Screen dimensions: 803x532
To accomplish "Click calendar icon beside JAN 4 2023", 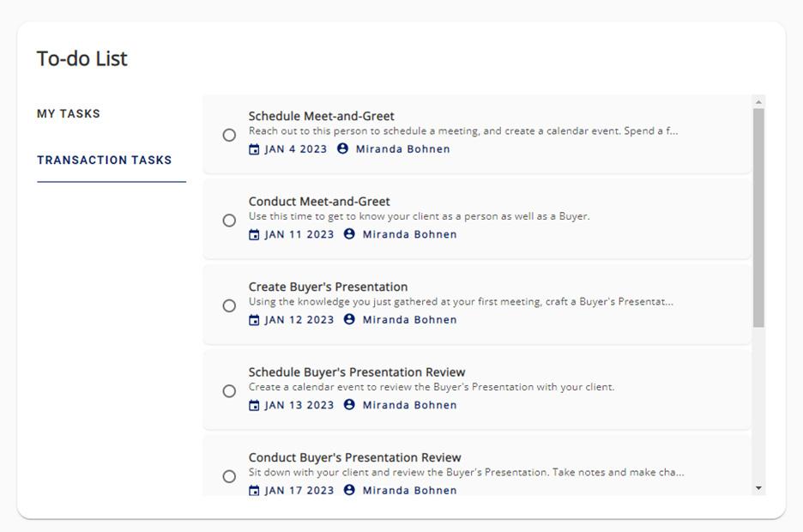I will (x=254, y=149).
